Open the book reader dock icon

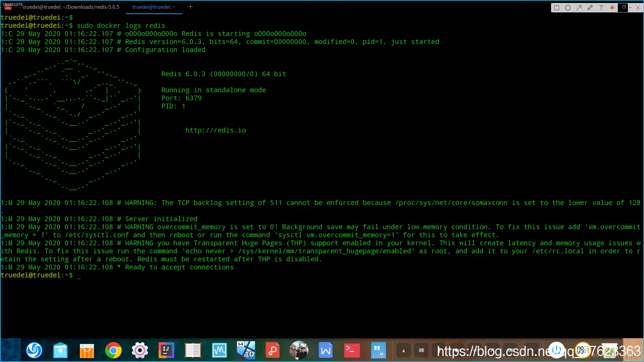click(x=193, y=350)
